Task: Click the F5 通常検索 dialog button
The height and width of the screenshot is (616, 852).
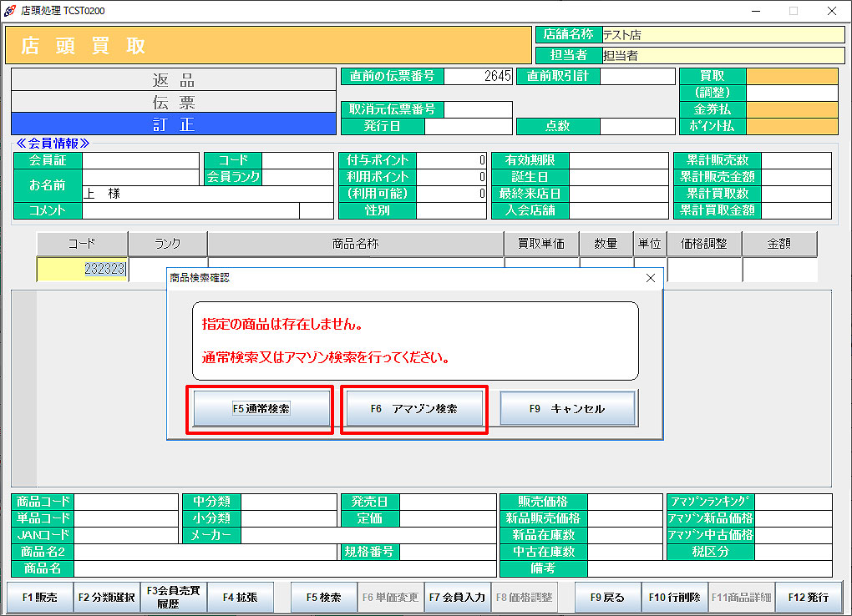Action: 261,409
